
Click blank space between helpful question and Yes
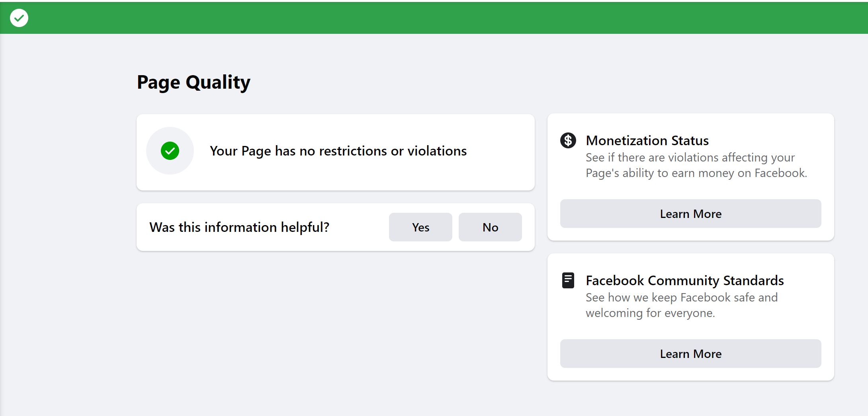tap(358, 227)
